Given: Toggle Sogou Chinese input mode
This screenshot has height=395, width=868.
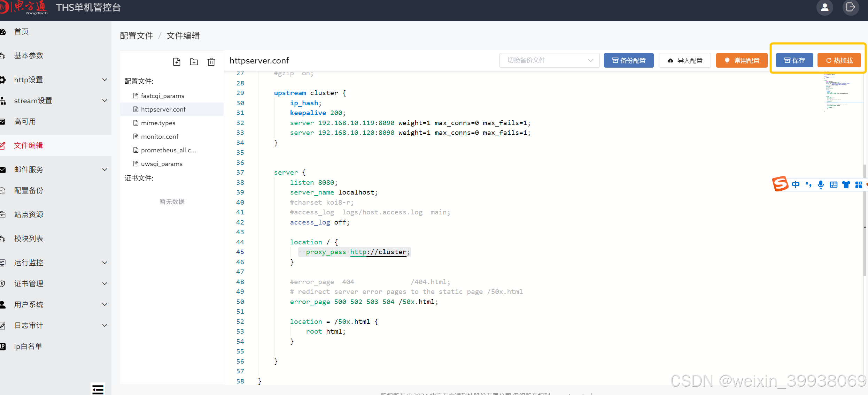Looking at the screenshot, I should coord(796,184).
